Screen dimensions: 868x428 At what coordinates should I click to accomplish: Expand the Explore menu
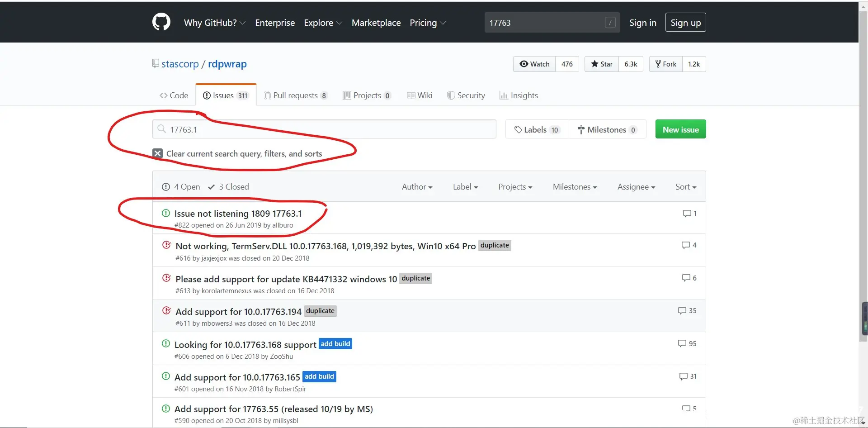click(x=323, y=23)
